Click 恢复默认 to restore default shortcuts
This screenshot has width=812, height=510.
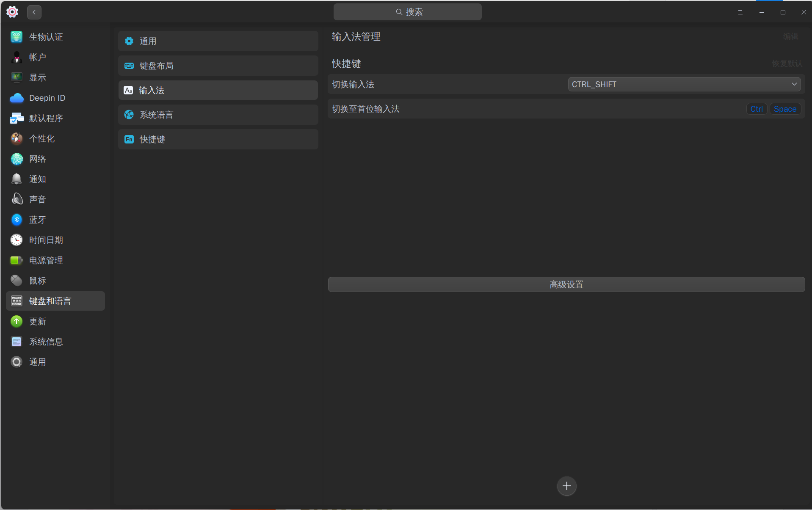tap(787, 63)
